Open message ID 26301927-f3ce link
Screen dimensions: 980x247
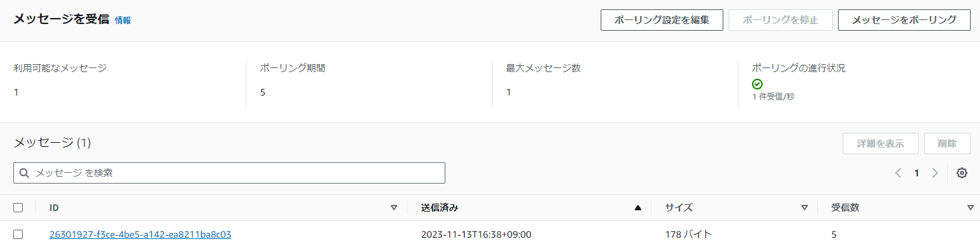pos(140,234)
